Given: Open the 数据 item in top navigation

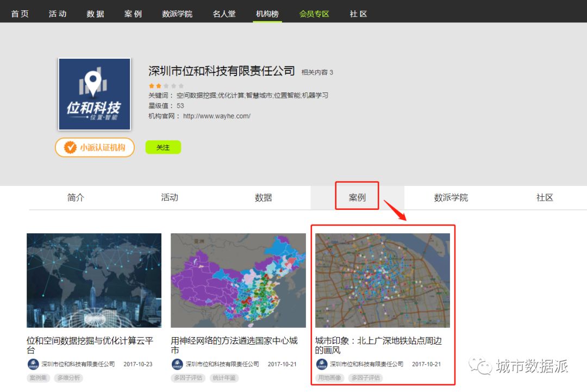Looking at the screenshot, I should point(95,14).
